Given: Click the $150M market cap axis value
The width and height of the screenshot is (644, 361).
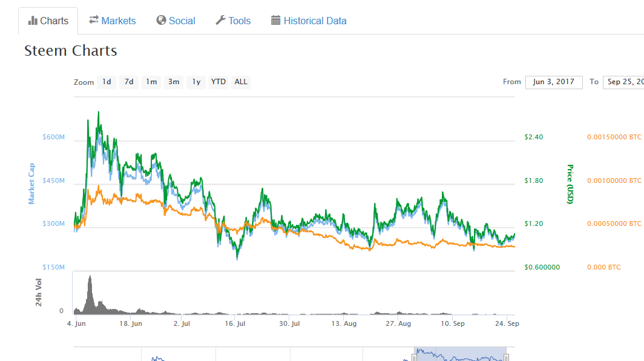Looking at the screenshot, I should 53,267.
